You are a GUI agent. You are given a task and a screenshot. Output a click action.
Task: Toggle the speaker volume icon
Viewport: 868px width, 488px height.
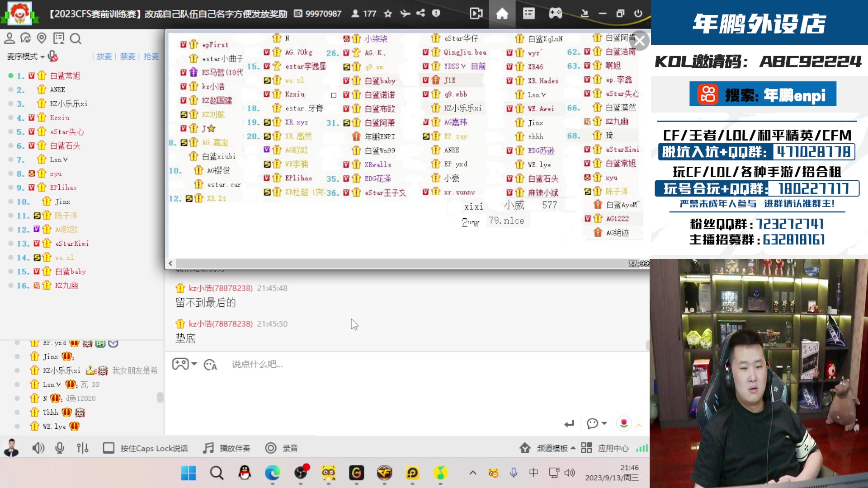tap(38, 448)
